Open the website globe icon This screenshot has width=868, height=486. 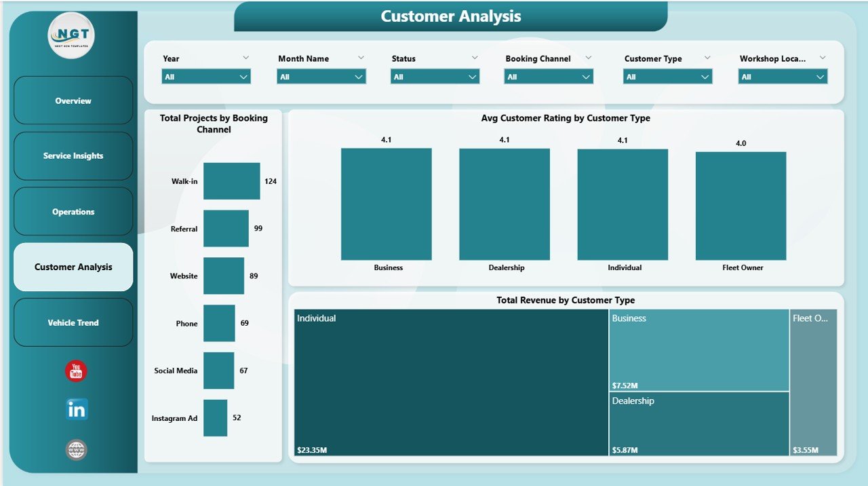[76, 449]
